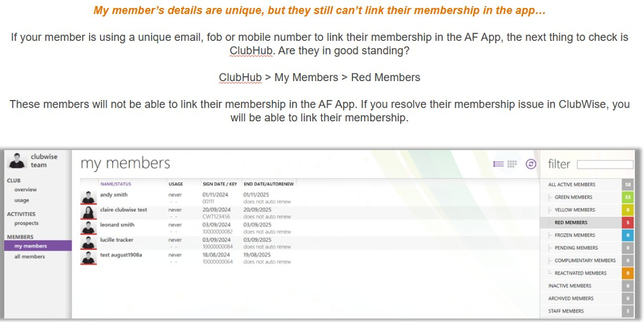This screenshot has width=644, height=322.
Task: Open claire clubwise test's photo
Action: click(x=89, y=212)
